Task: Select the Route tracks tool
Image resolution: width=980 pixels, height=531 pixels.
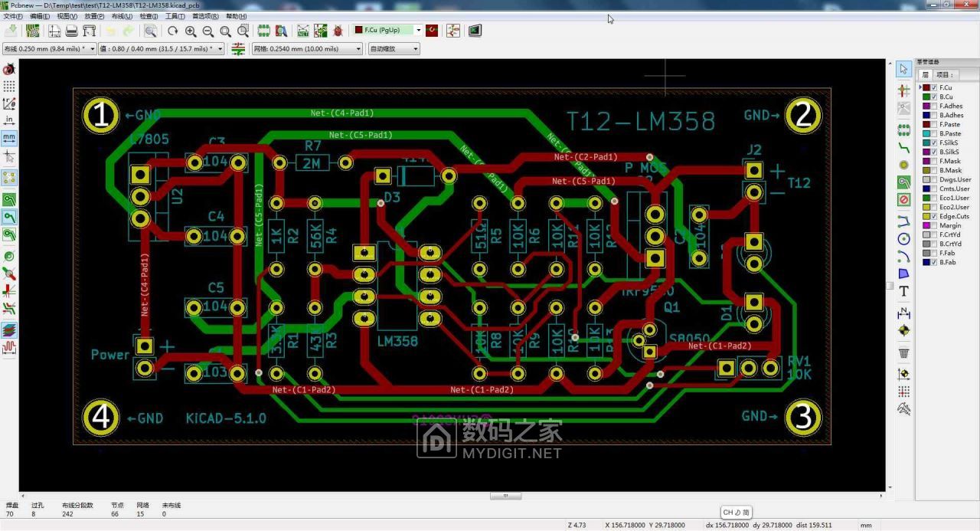Action: [903, 146]
